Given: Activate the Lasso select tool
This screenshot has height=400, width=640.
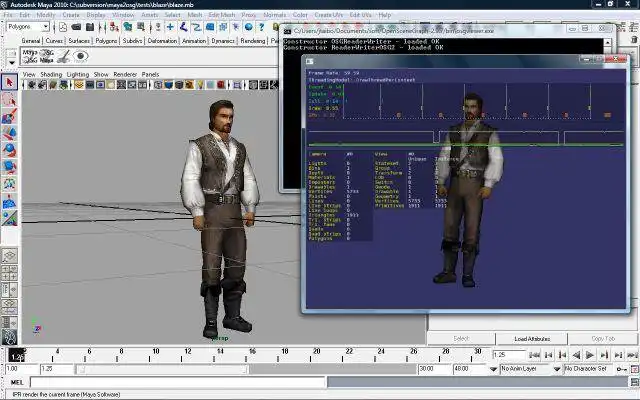Looking at the screenshot, I should [x=9, y=99].
